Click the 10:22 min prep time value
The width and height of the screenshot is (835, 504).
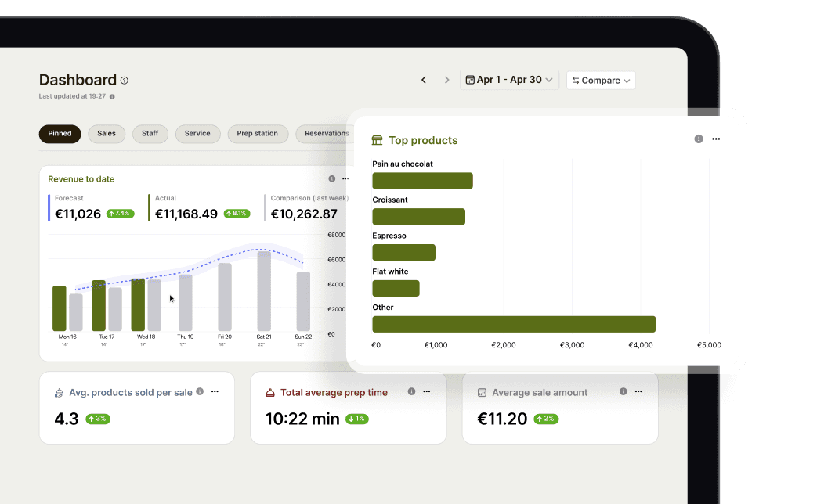tap(302, 419)
